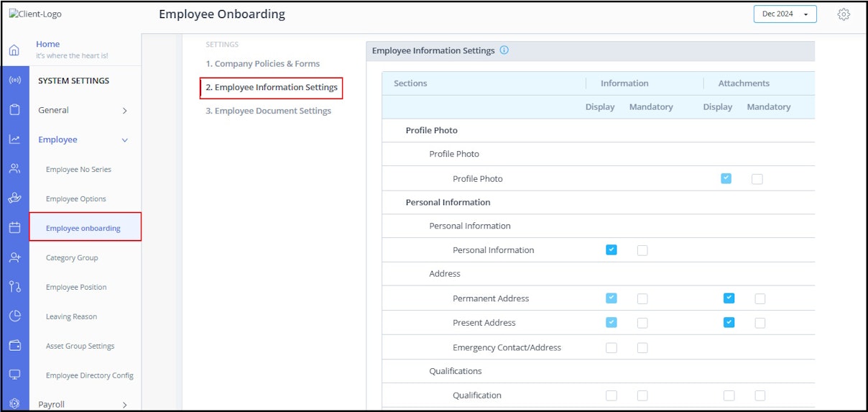Switch to Employee Document Settings step
The image size is (868, 412).
[x=268, y=111]
